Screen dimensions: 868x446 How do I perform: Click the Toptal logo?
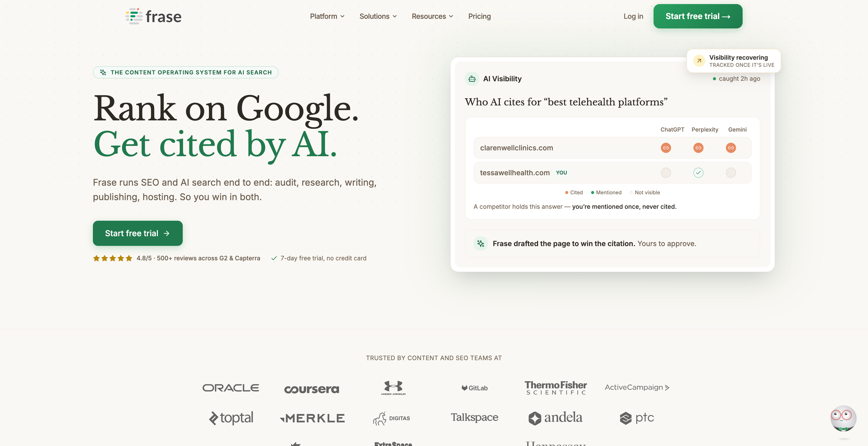coord(231,418)
